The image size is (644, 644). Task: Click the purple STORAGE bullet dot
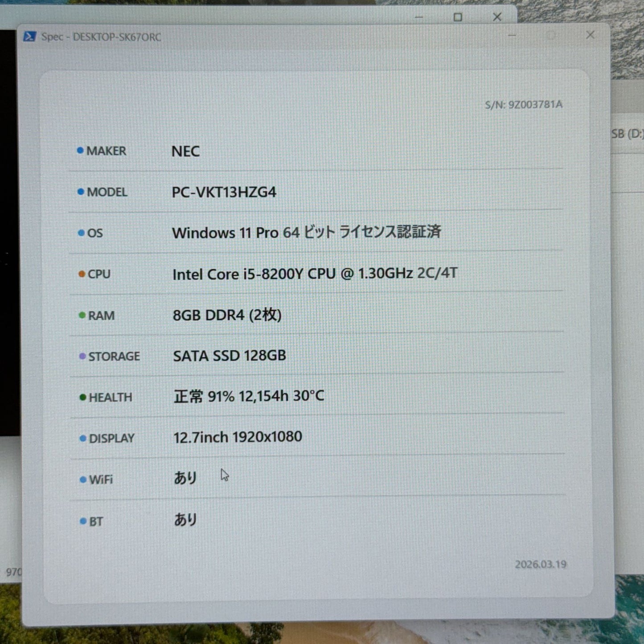click(x=82, y=356)
